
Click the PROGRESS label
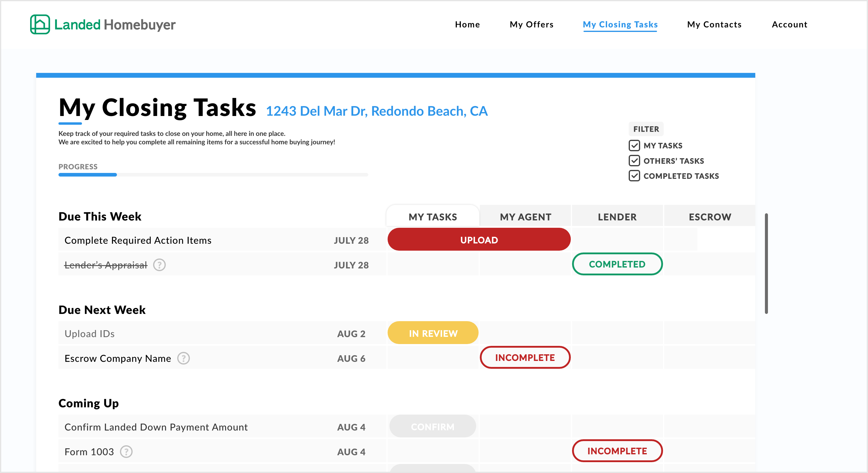[x=78, y=167]
